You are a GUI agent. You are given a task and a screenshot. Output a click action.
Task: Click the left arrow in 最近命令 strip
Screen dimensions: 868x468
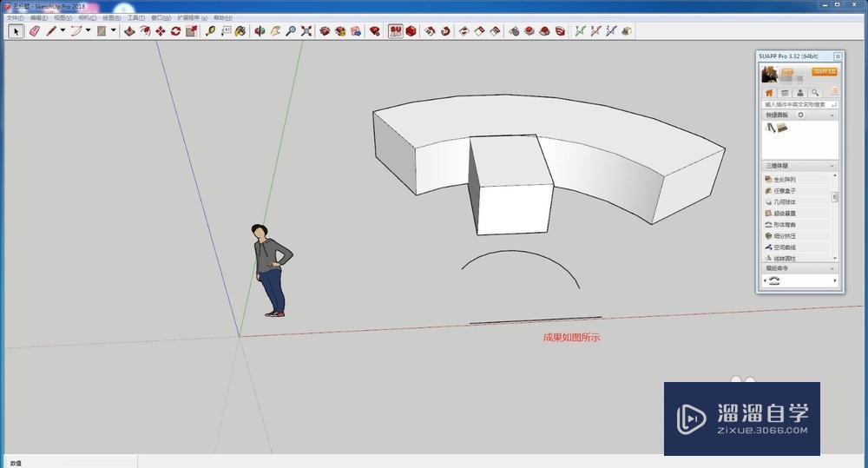coord(765,280)
